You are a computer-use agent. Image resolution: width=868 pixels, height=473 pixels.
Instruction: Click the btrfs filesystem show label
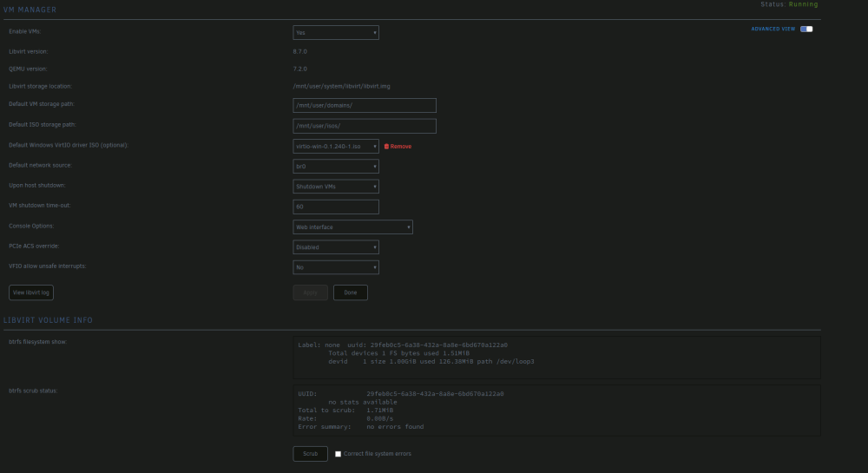coord(37,342)
